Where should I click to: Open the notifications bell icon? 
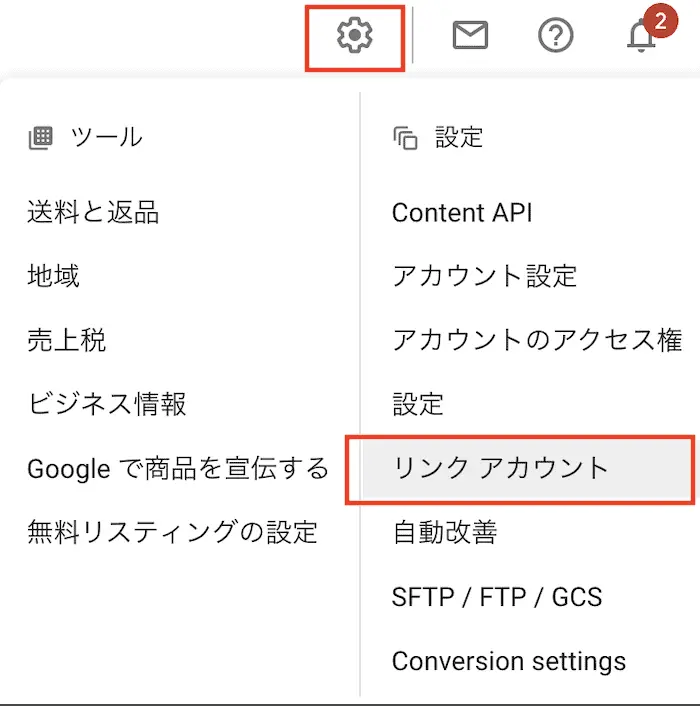tap(641, 36)
